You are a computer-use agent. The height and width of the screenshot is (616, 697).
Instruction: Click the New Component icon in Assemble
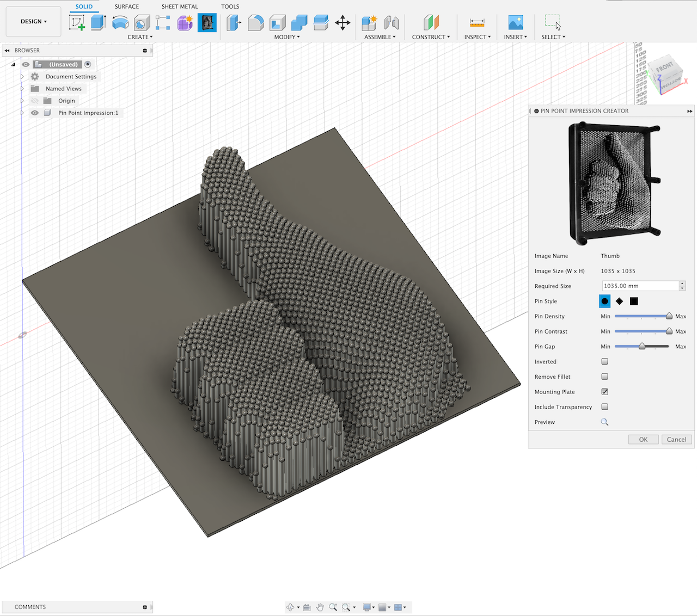click(369, 22)
